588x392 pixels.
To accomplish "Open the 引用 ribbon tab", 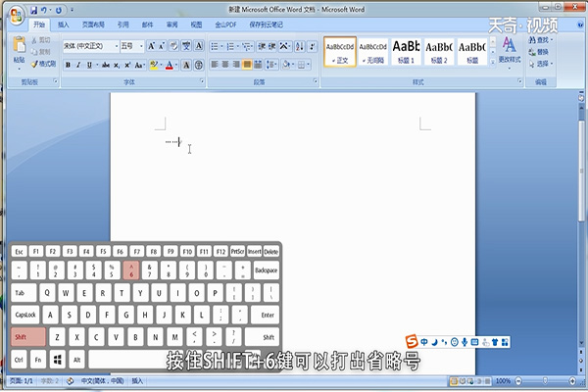I will pos(123,24).
